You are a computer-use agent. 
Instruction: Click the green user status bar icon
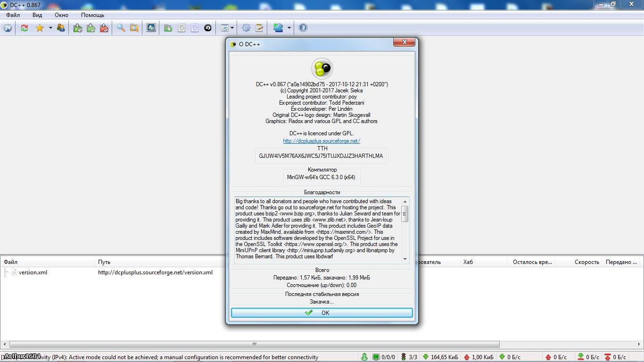pyautogui.click(x=364, y=357)
